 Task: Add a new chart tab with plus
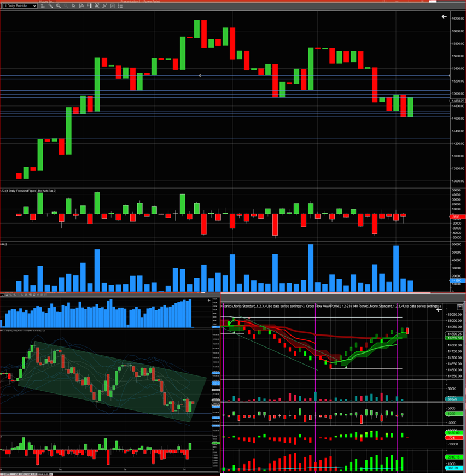[51, 474]
